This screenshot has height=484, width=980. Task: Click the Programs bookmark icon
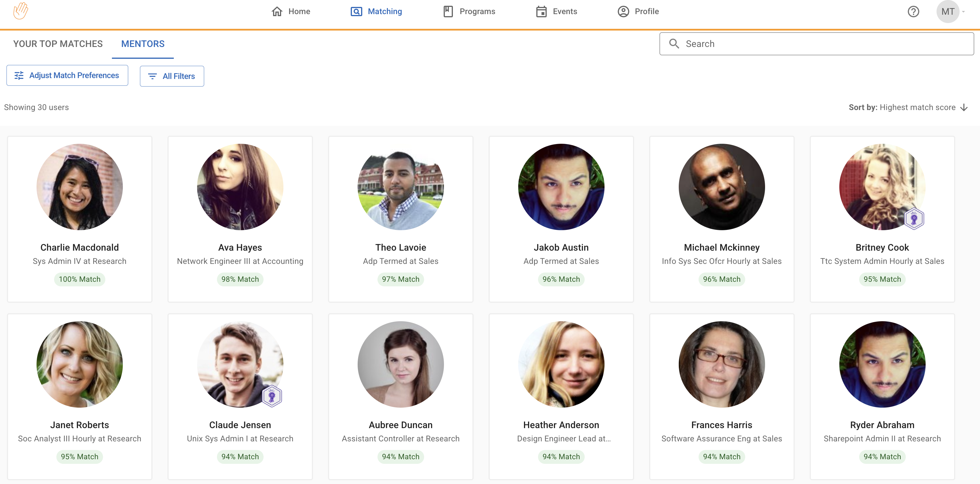tap(448, 12)
